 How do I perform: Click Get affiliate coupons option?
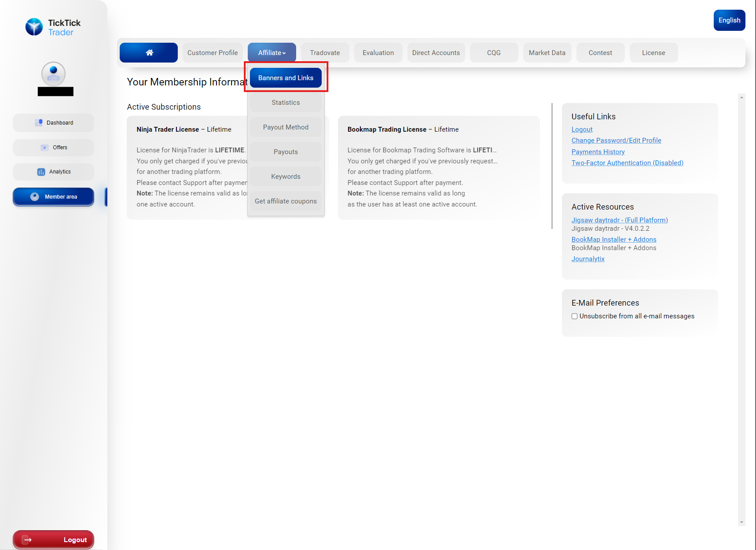[286, 201]
